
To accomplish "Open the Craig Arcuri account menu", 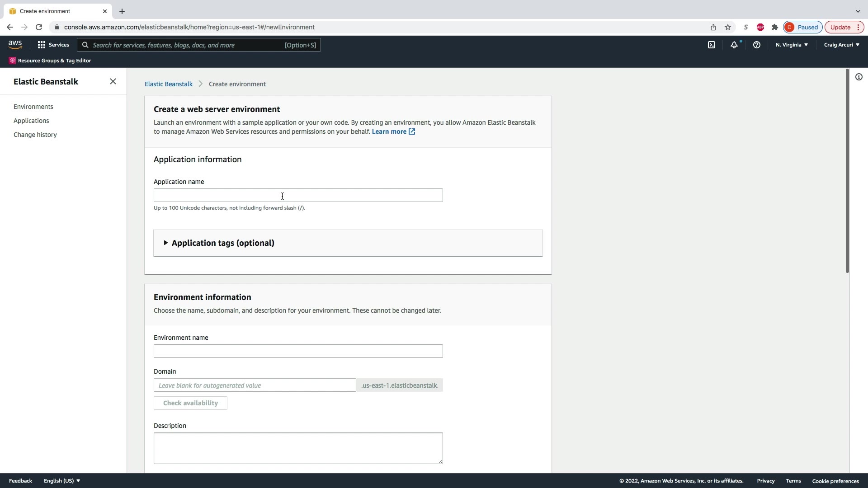I will click(x=841, y=45).
